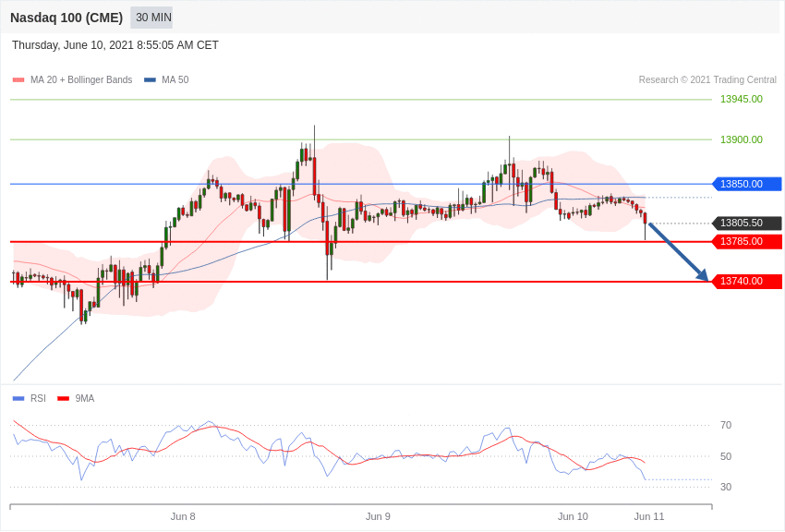This screenshot has height=532, width=785.
Task: Click the MA 50 blue legend swatch
Action: pyautogui.click(x=150, y=80)
